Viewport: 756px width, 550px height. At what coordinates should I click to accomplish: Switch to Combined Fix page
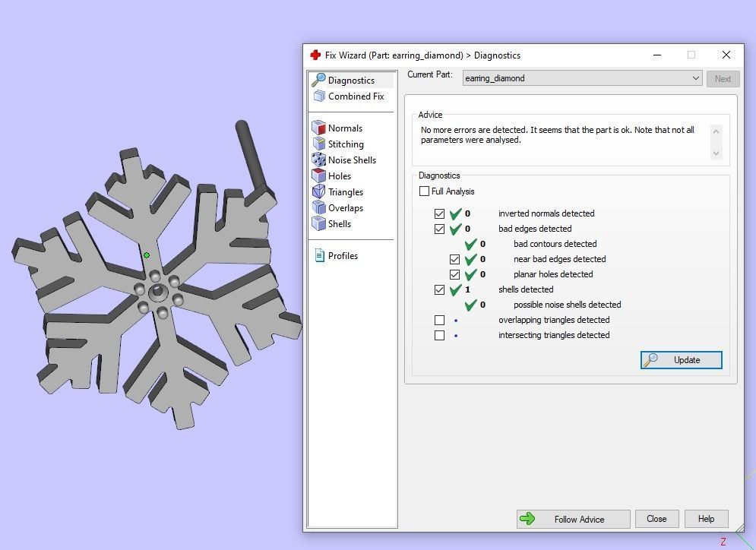356,96
